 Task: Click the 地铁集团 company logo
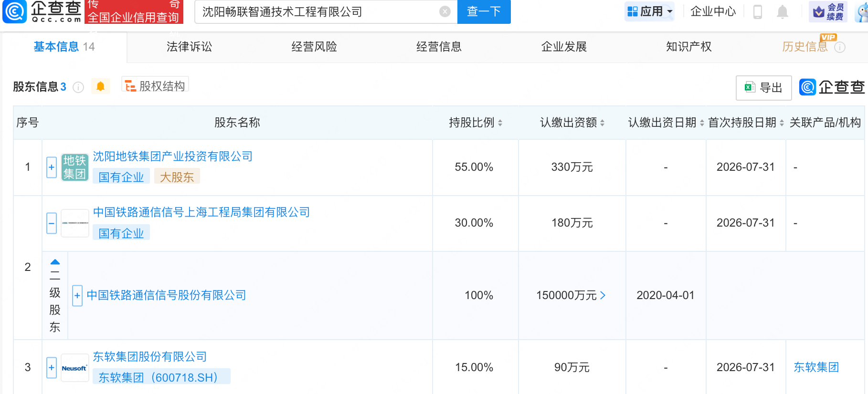75,167
